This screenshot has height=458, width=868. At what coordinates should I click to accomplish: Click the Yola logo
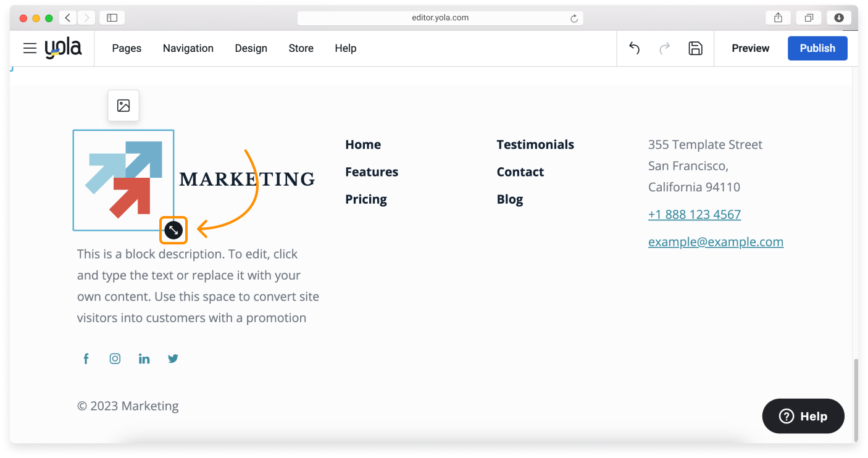coord(64,48)
